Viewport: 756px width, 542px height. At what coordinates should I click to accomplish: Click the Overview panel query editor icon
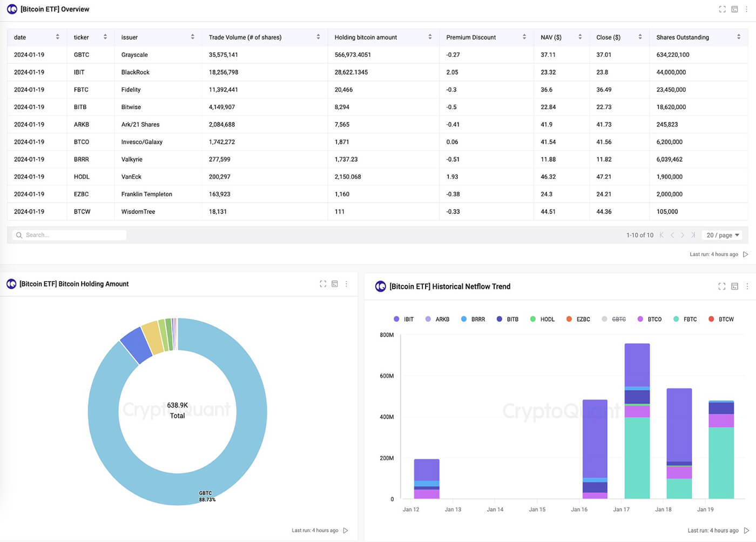click(x=734, y=9)
